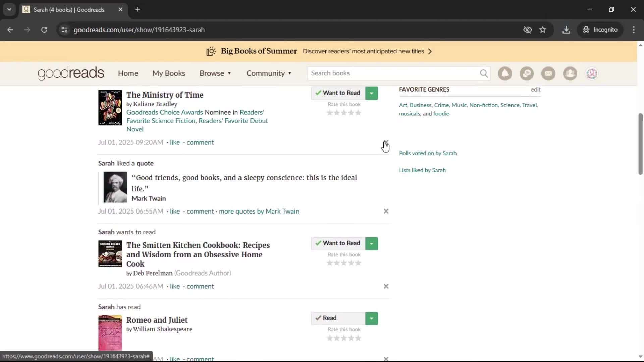View site information icon in address bar
644x362 pixels.
pos(64,30)
